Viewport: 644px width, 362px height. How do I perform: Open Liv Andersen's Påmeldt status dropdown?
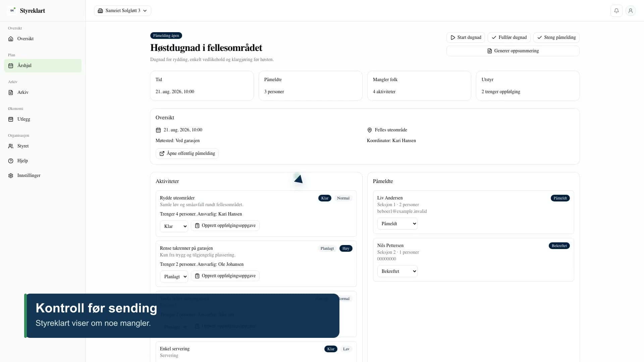point(397,224)
